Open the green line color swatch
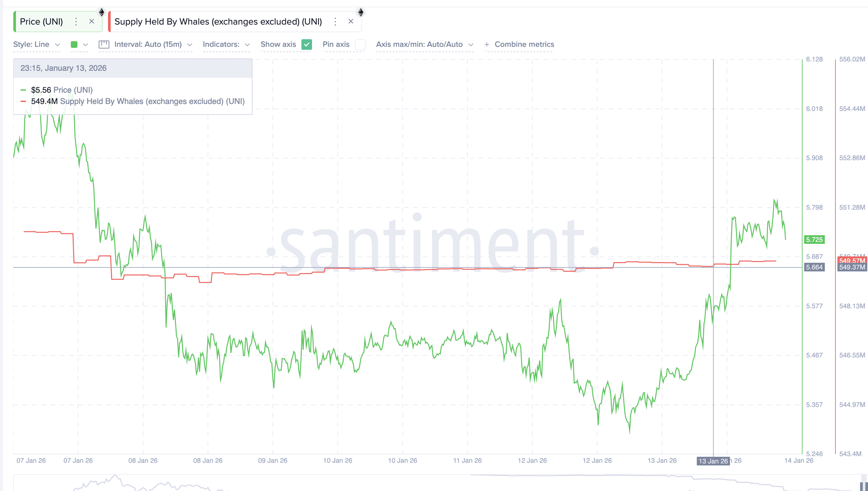 [74, 45]
